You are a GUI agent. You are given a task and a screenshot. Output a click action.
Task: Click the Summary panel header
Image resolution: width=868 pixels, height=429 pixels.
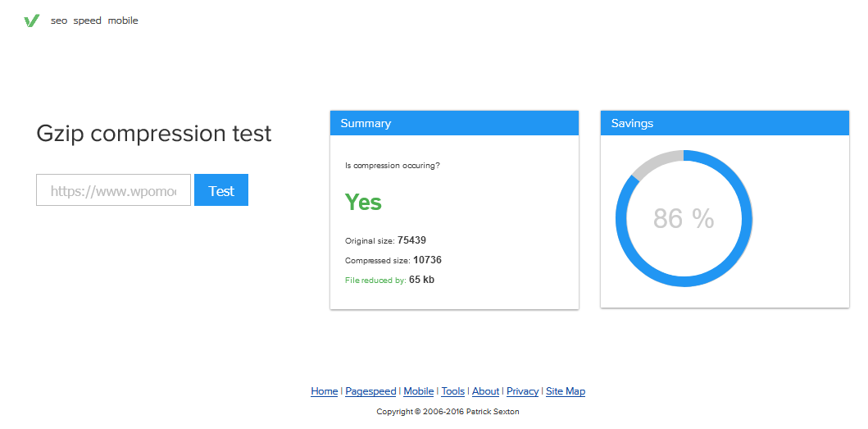point(454,123)
